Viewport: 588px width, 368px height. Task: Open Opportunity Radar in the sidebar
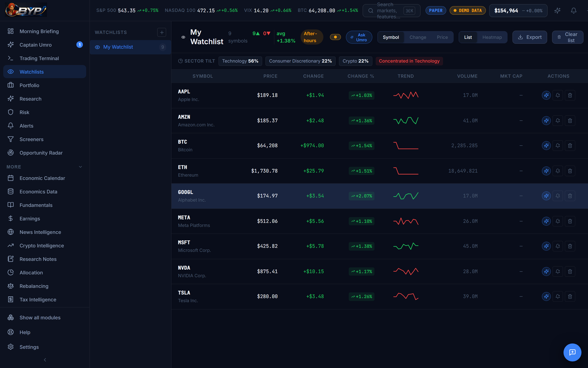point(45,153)
